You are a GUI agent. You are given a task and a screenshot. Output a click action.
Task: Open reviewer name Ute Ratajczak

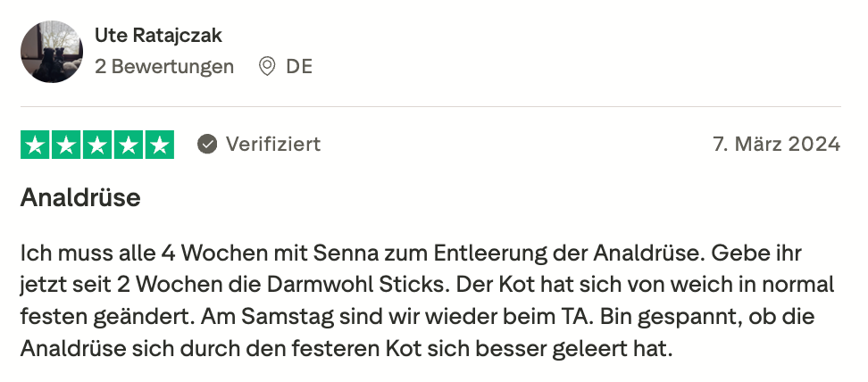point(158,36)
